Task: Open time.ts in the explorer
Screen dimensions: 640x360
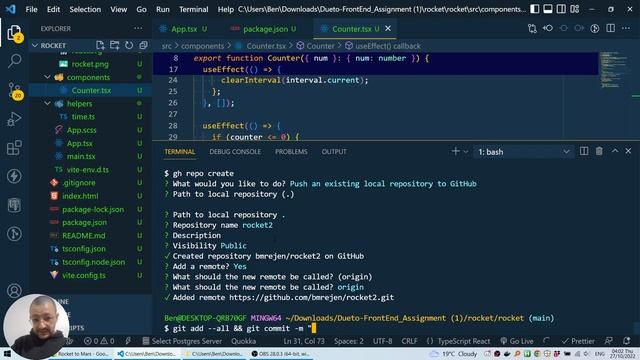Action: (x=83, y=116)
